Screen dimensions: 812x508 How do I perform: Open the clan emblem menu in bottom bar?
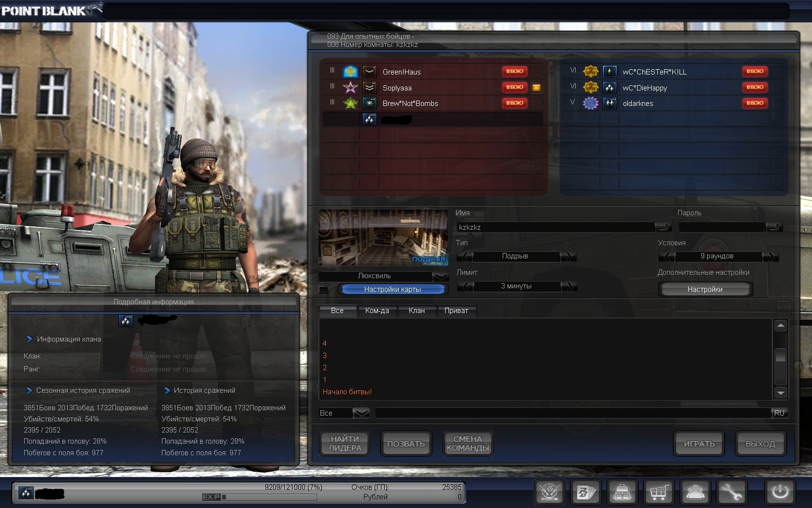point(549,492)
